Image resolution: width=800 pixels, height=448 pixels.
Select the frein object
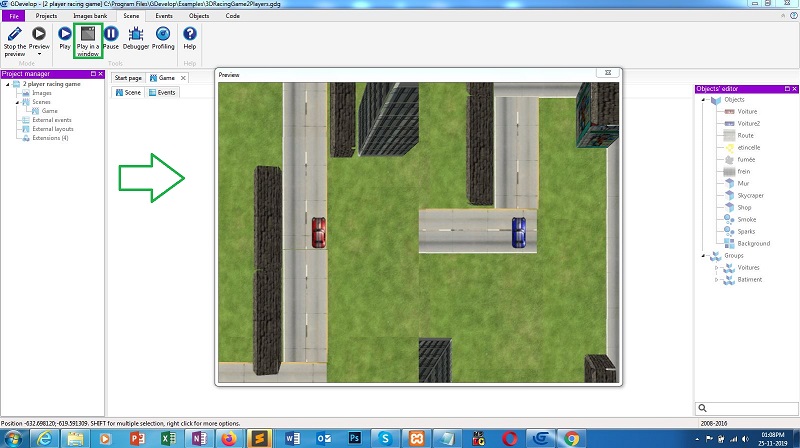[x=744, y=171]
